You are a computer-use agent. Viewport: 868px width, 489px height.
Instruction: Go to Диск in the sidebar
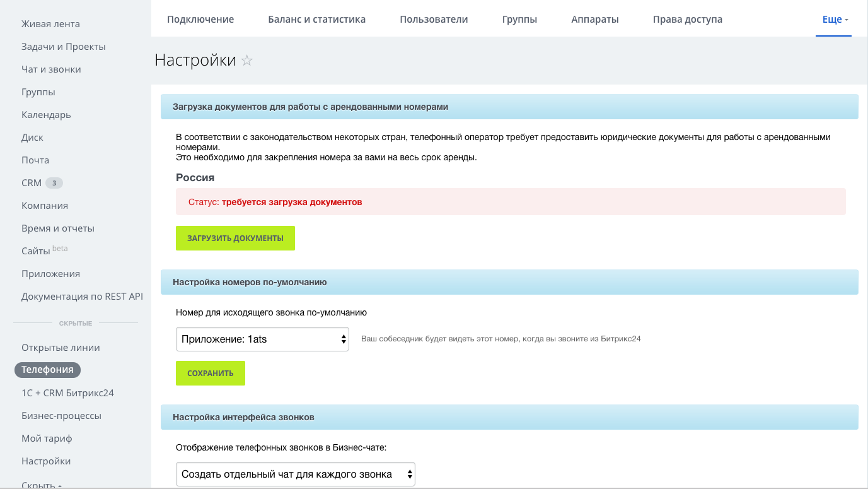click(32, 138)
